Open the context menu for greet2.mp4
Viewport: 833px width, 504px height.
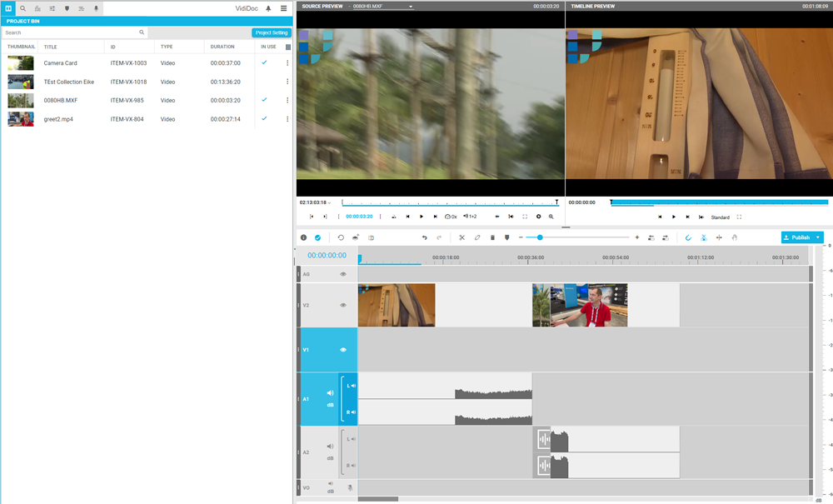point(287,119)
